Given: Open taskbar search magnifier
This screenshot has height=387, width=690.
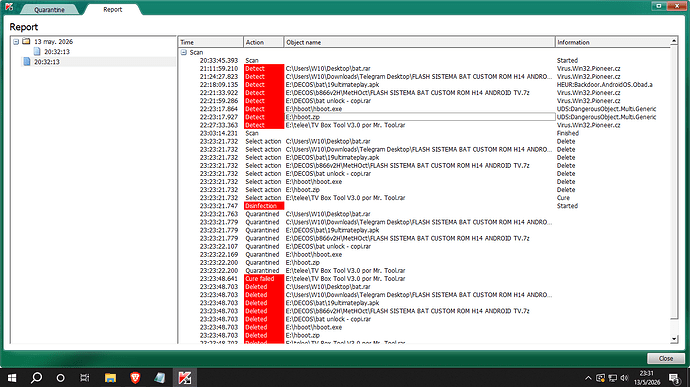Looking at the screenshot, I should [x=37, y=377].
